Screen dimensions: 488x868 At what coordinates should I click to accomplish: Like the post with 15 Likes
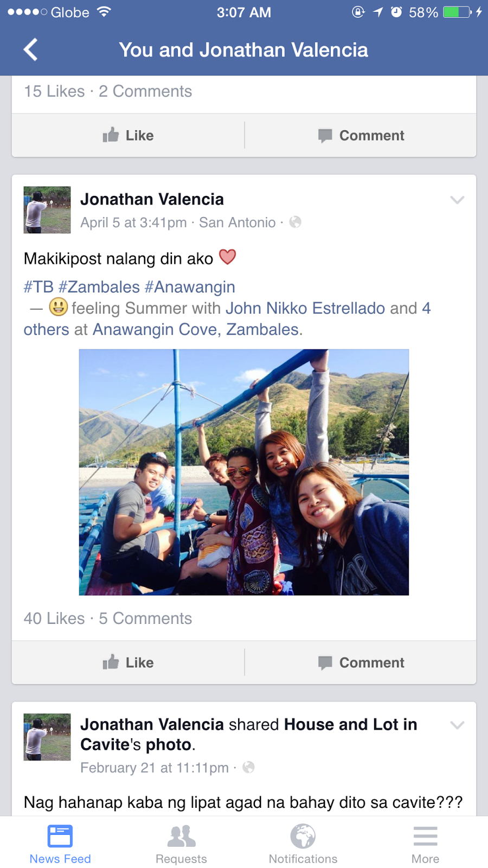click(x=129, y=135)
